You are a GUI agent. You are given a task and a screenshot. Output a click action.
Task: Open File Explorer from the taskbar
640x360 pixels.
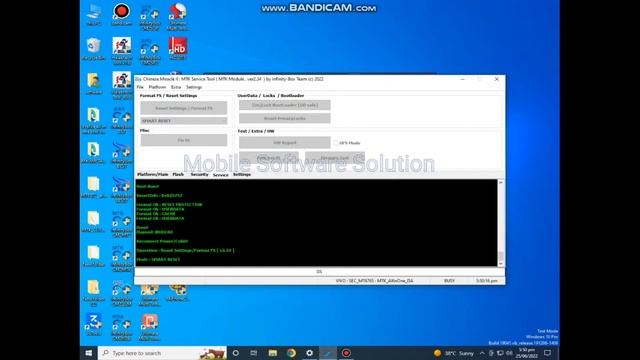[x=273, y=353]
